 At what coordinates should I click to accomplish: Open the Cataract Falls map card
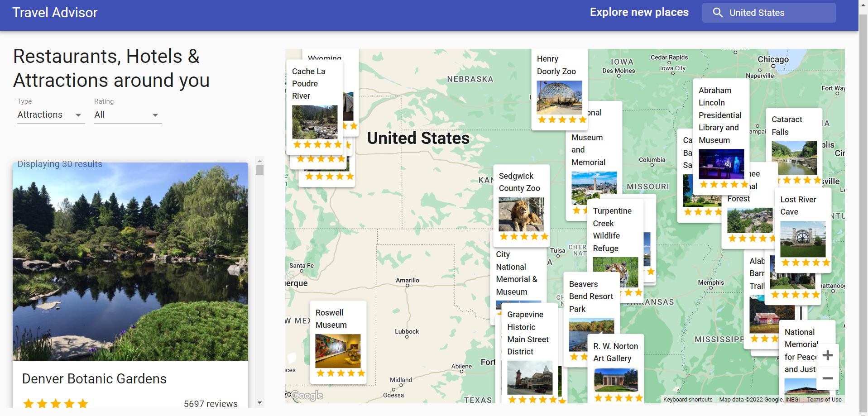pyautogui.click(x=794, y=147)
